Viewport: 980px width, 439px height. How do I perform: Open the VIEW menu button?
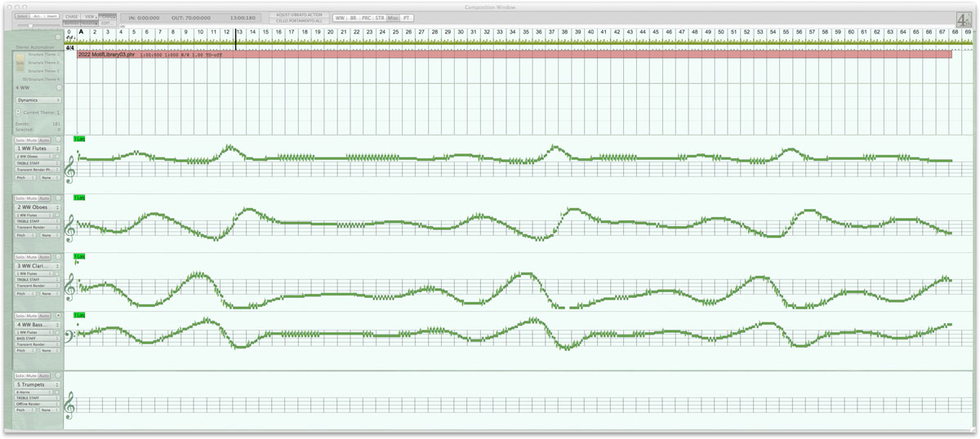[90, 16]
